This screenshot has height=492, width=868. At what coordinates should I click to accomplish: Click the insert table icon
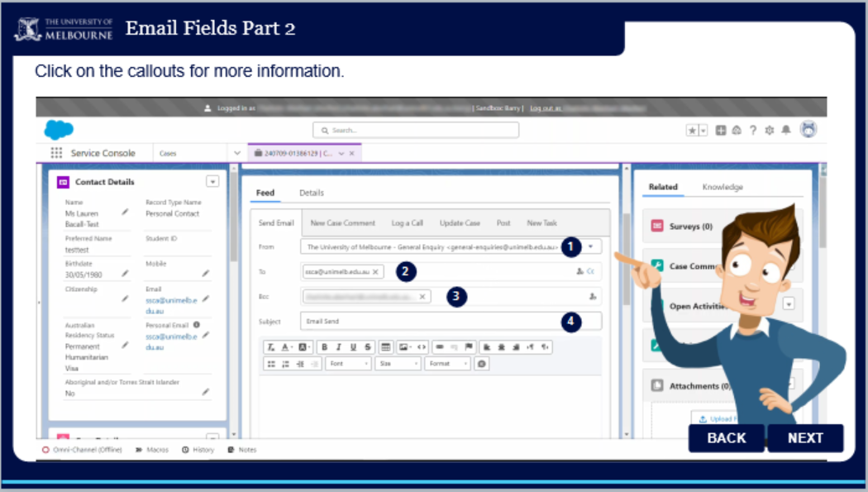[x=385, y=347]
